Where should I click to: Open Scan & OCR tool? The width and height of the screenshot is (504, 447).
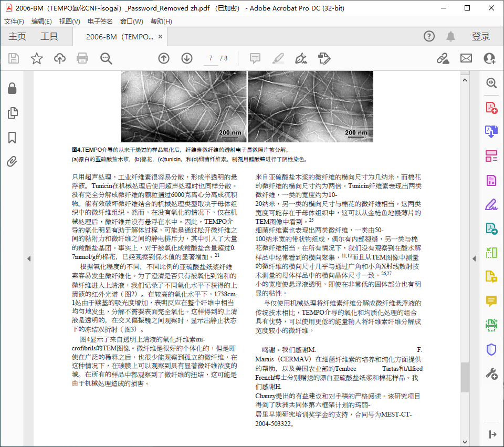491,325
